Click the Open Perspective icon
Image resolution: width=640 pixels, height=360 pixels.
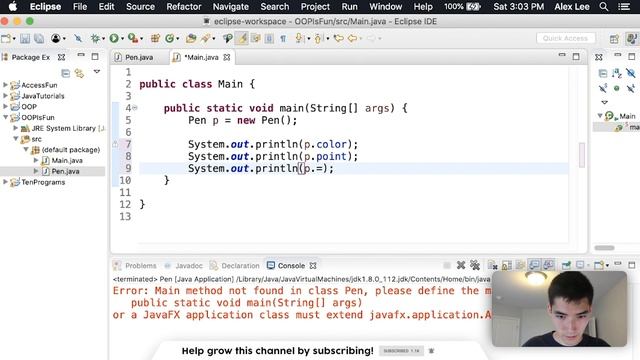614,39
